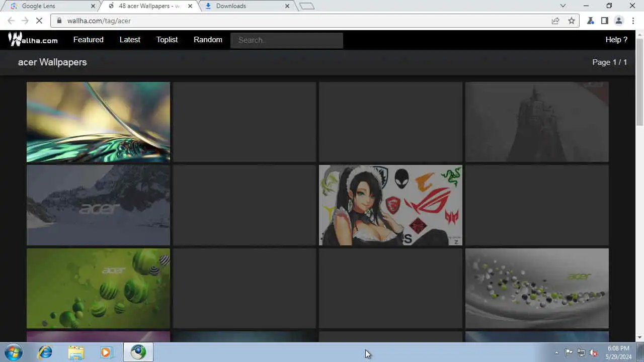View site information lock icon

59,21
